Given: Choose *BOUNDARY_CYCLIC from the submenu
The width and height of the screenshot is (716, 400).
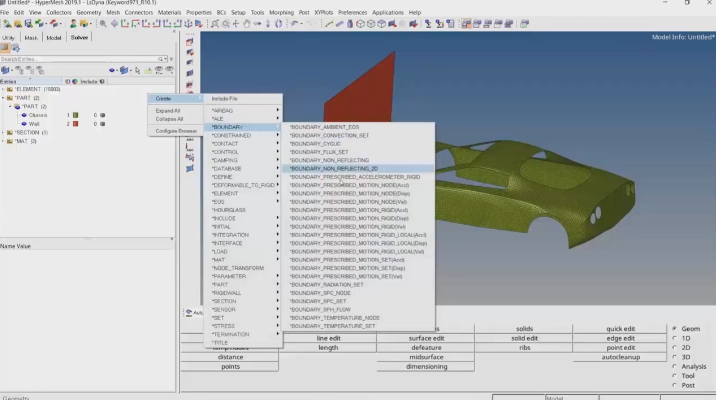Looking at the screenshot, I should [x=316, y=143].
